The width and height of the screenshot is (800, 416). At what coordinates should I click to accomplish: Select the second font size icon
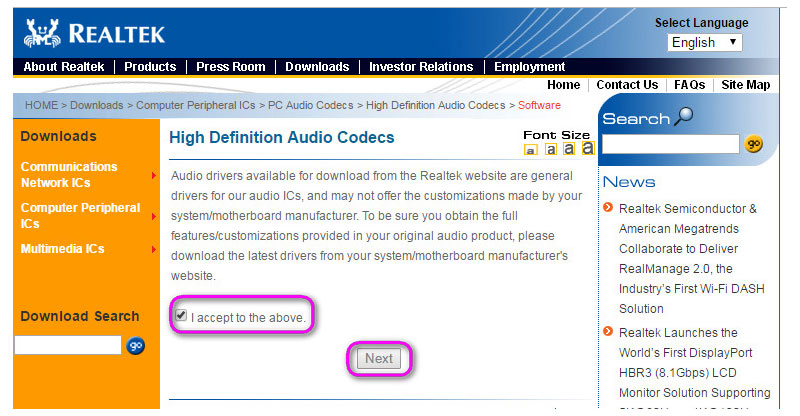click(550, 149)
